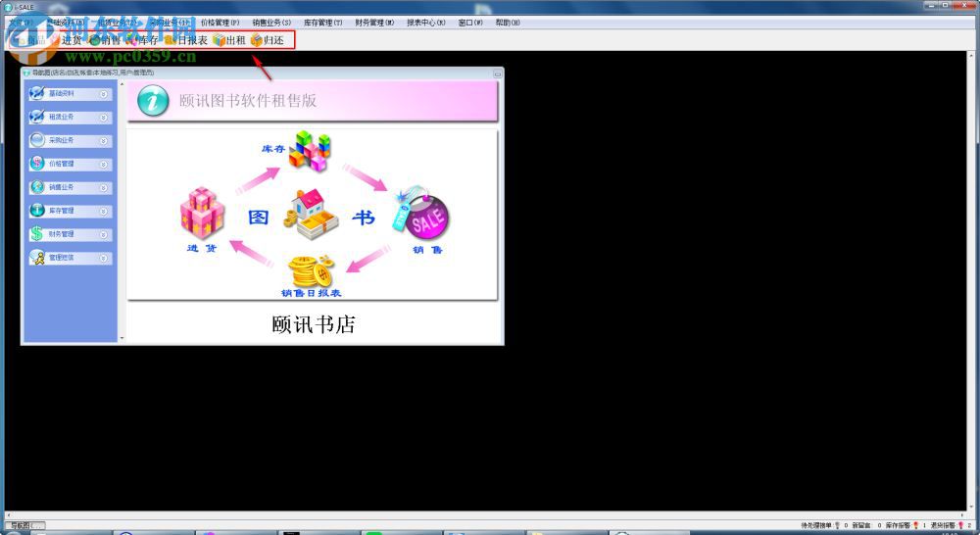The width and height of the screenshot is (980, 535).
Task: Expand the 采购业务 sidebar group chevron
Action: click(x=104, y=141)
